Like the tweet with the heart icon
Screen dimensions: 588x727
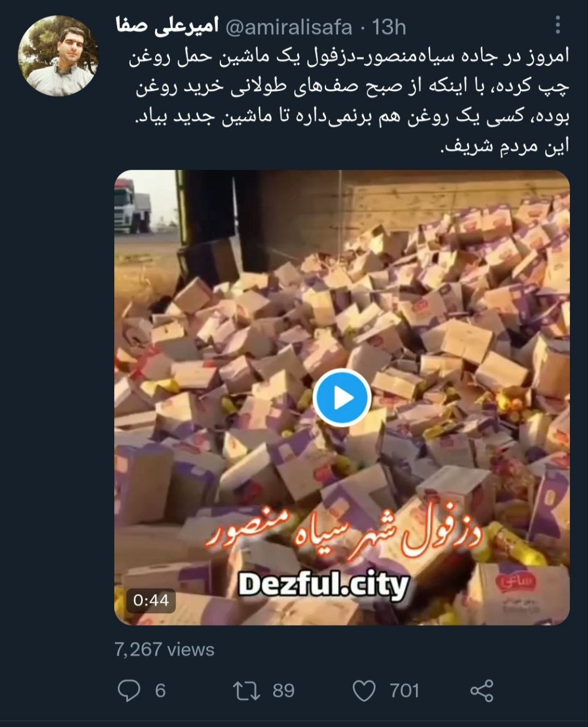364,691
